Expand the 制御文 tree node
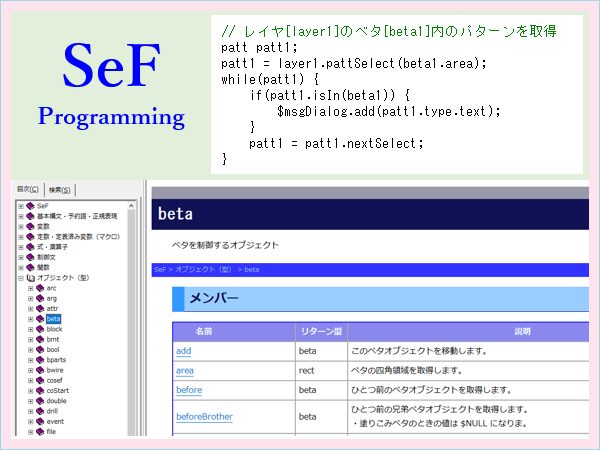Image resolution: width=600 pixels, height=450 pixels. pos(20,257)
